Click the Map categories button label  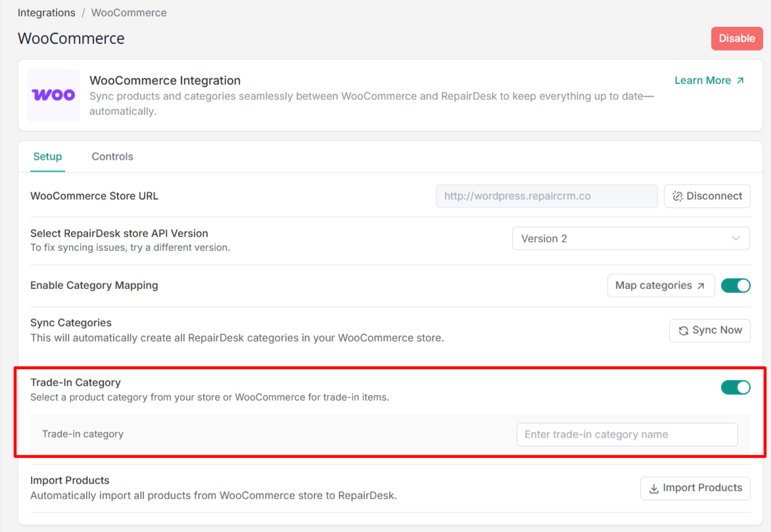pyautogui.click(x=653, y=286)
